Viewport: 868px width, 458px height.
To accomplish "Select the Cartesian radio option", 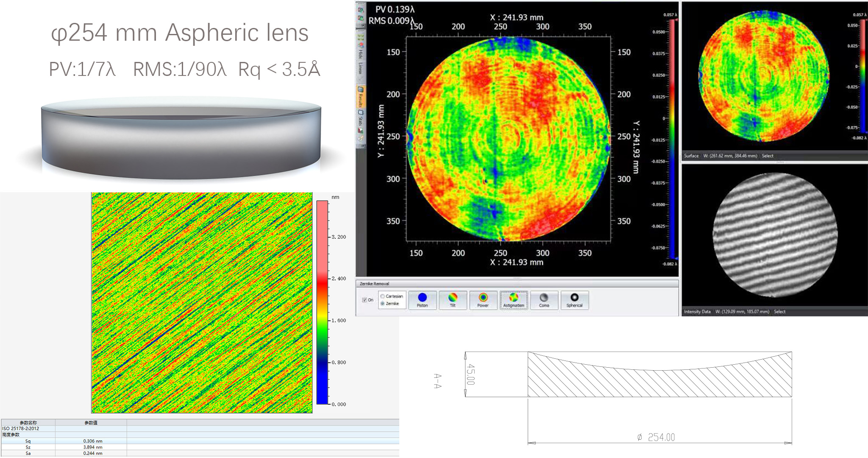I will click(x=383, y=296).
